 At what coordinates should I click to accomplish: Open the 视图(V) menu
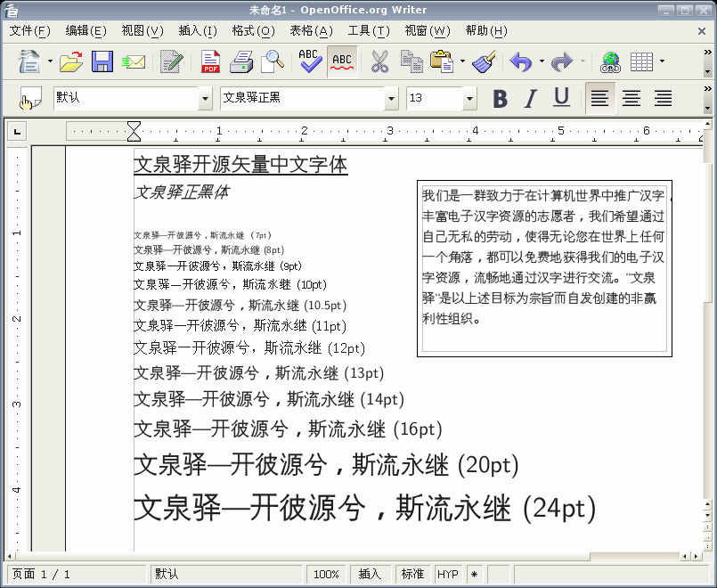pyautogui.click(x=143, y=31)
